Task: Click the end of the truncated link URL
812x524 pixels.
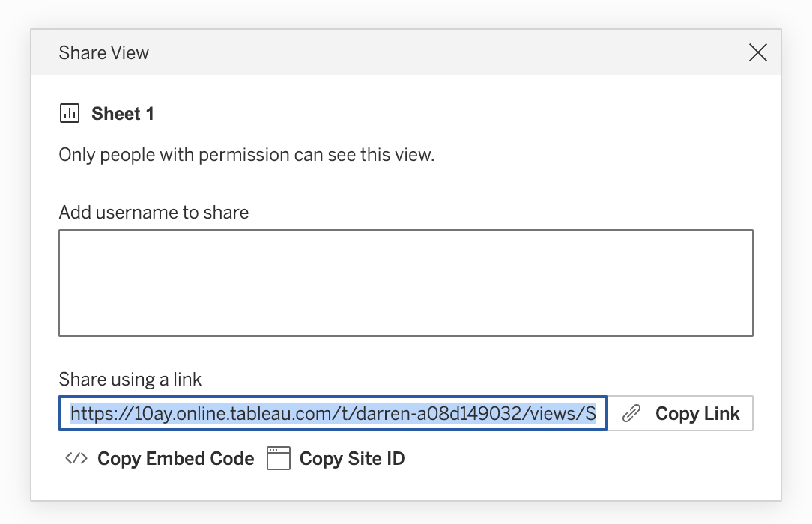Action: click(x=592, y=413)
